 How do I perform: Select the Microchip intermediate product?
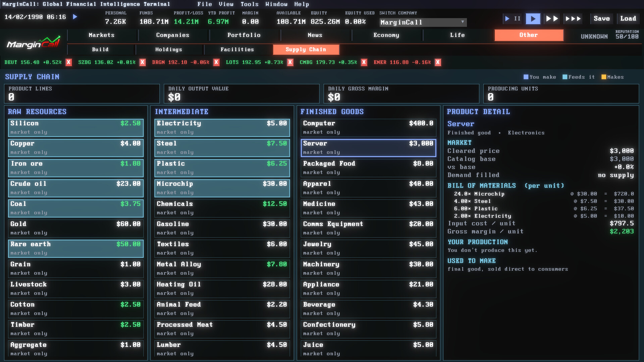pos(222,188)
